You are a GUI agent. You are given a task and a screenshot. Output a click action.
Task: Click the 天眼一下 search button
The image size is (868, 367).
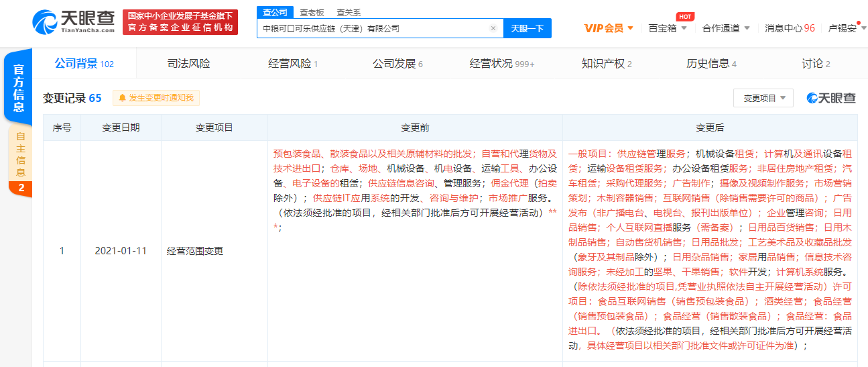pos(527,28)
